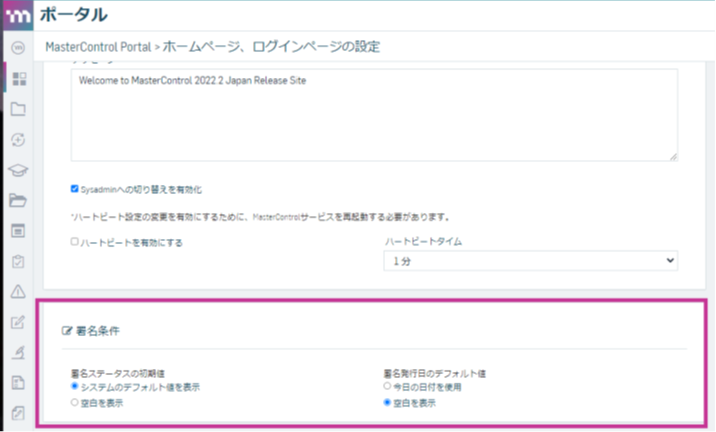Click the 'ハートビートタイム' label
This screenshot has width=716, height=432.
423,242
